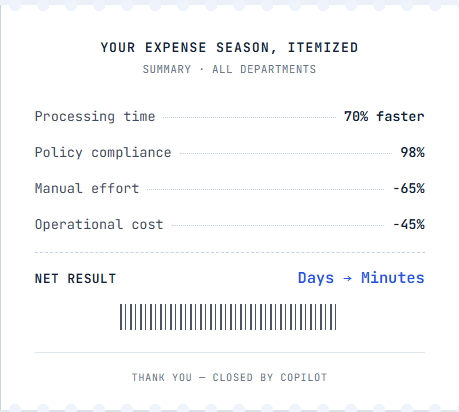Click the blue 'Days' text
Viewport: 459px width, 412px height.
click(316, 278)
